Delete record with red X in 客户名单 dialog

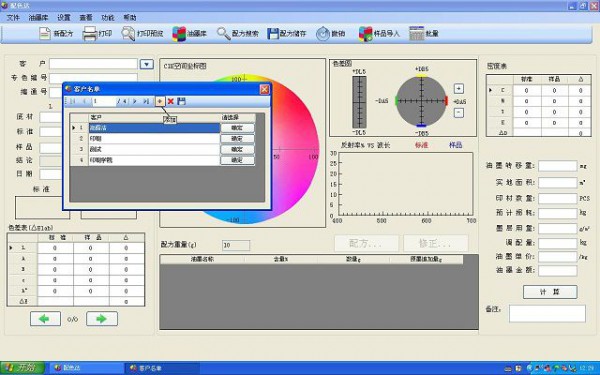(171, 101)
